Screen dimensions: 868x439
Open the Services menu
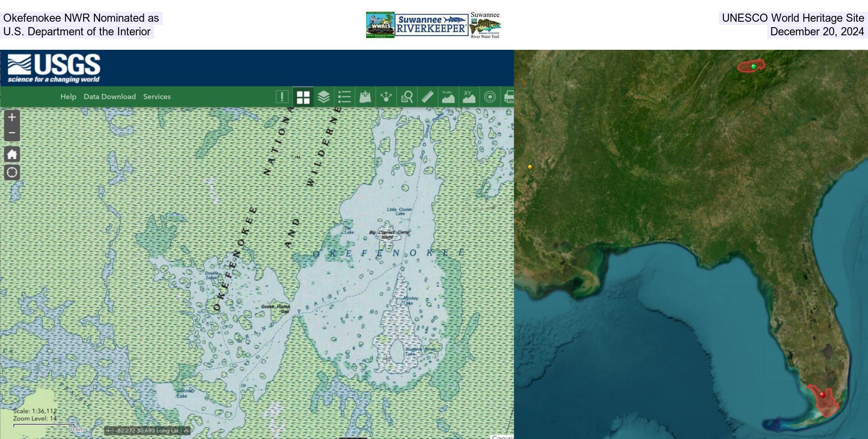tap(157, 96)
